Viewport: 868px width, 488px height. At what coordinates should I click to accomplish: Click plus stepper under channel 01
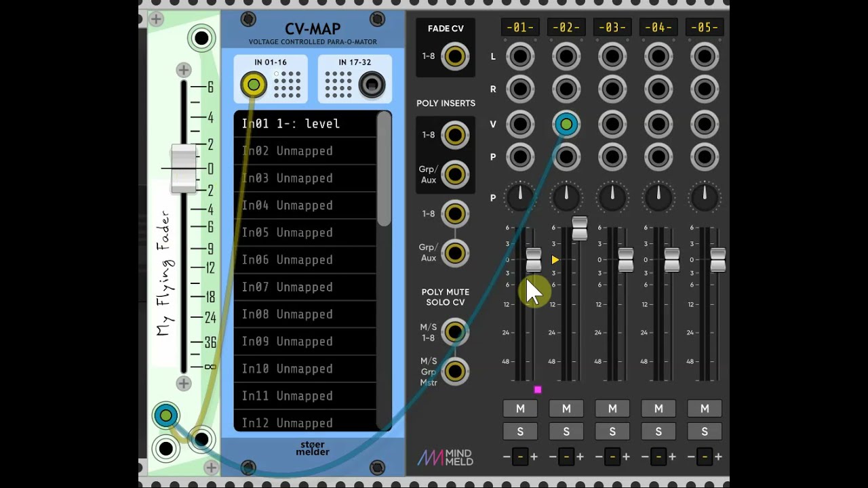pos(534,457)
